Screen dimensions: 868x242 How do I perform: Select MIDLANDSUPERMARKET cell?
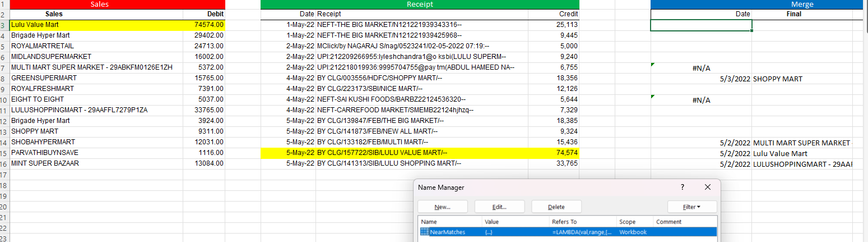click(x=96, y=57)
